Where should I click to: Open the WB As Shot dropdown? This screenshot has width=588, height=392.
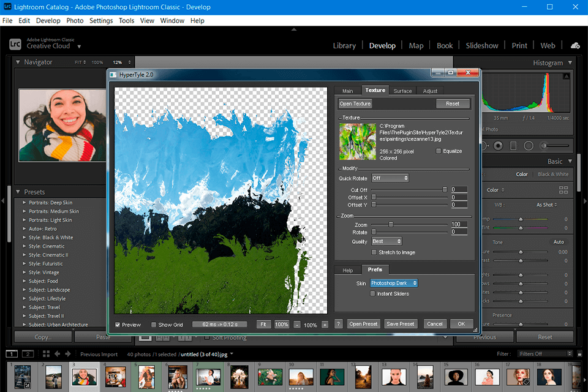click(x=547, y=205)
